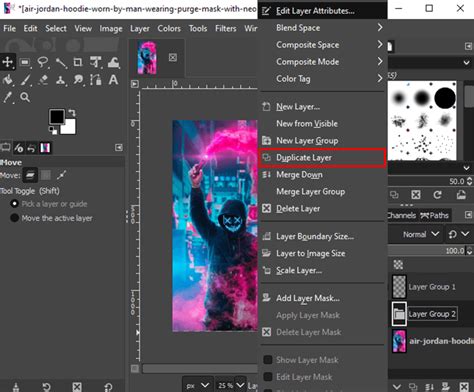Viewport: 474px width, 392px height.
Task: Open the Layers panel tab configuration menu
Action: click(468, 215)
